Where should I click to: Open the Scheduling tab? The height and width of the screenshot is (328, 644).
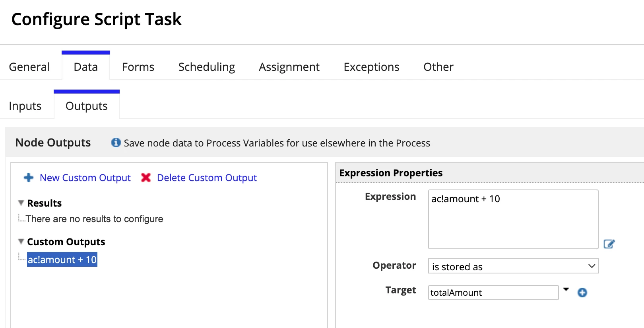(207, 67)
